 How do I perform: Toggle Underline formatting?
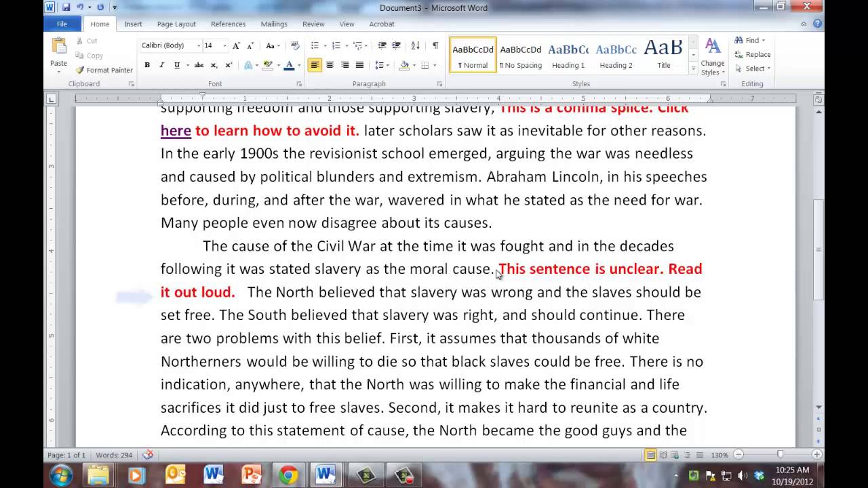(x=176, y=65)
